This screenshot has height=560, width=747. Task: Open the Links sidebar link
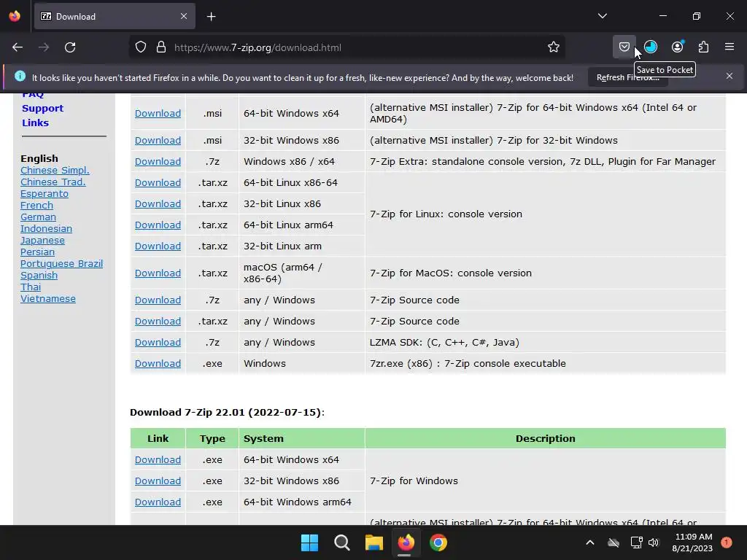(35, 122)
